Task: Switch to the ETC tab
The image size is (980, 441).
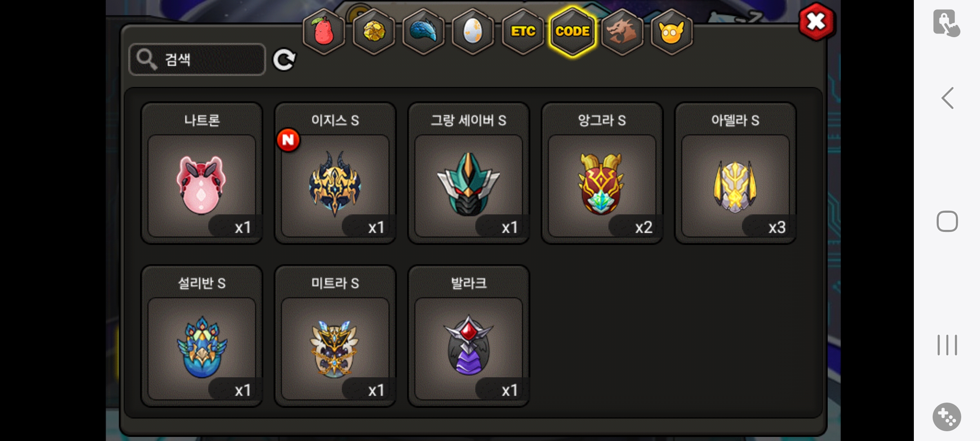Action: point(523,31)
